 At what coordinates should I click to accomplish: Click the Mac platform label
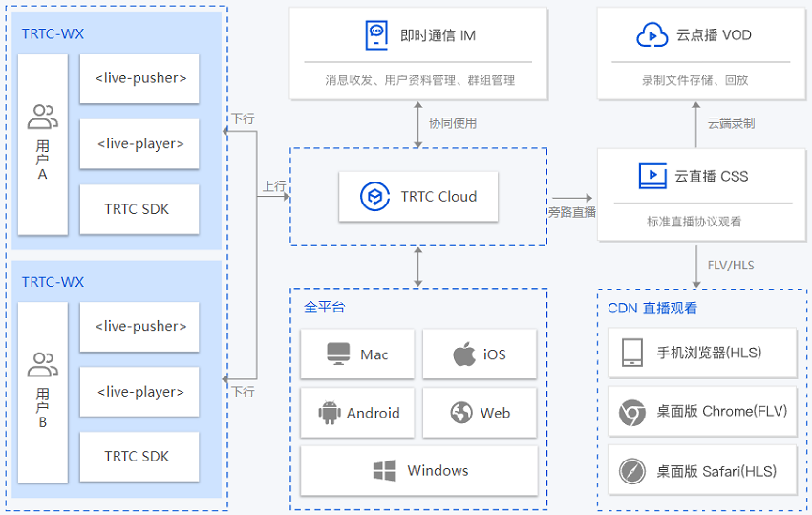tap(374, 354)
